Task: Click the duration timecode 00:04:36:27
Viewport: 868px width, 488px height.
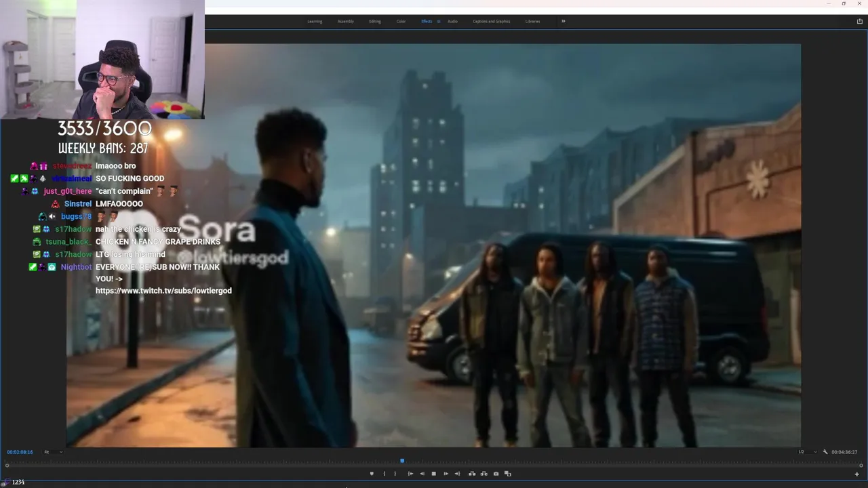Action: [844, 452]
